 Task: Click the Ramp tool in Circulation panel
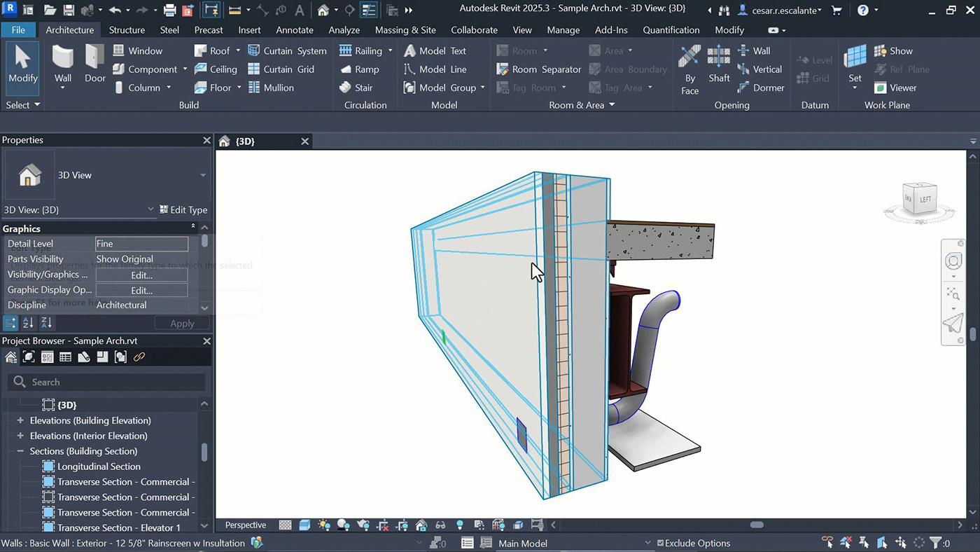[362, 69]
